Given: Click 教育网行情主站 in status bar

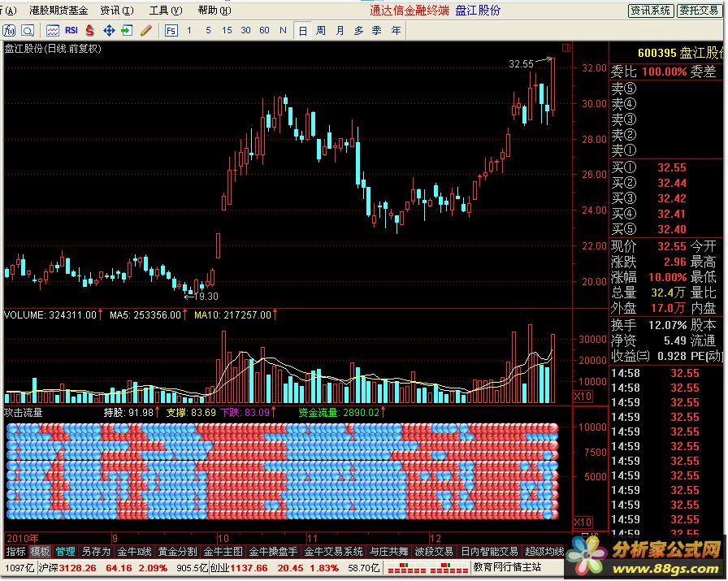Looking at the screenshot, I should tap(506, 567).
